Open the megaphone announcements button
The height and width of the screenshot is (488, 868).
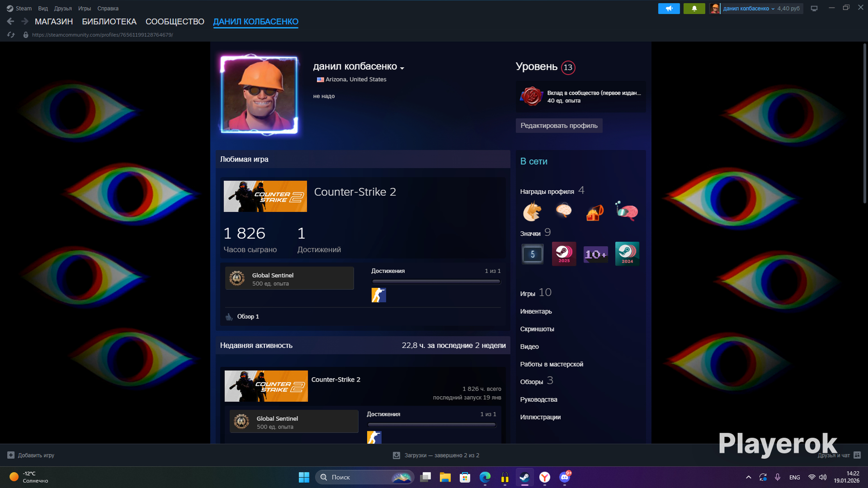tap(669, 8)
